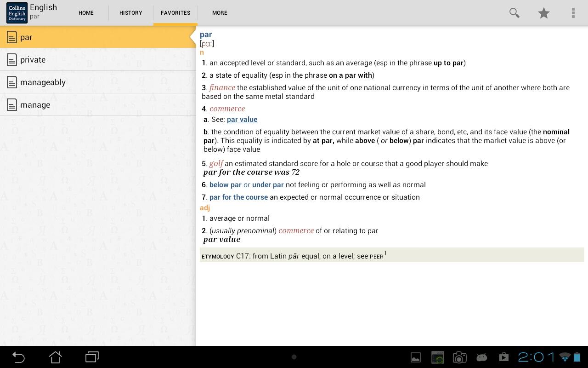The height and width of the screenshot is (368, 588).
Task: Switch to the HISTORY tab
Action: 130,13
